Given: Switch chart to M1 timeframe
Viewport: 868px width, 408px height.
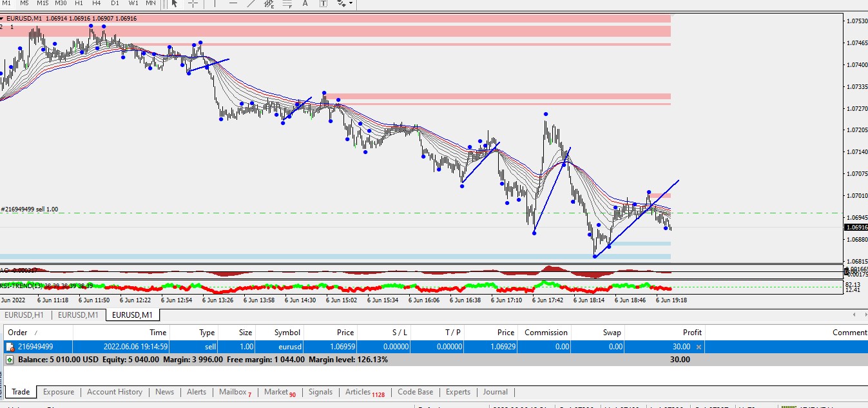Looking at the screenshot, I should click(7, 3).
